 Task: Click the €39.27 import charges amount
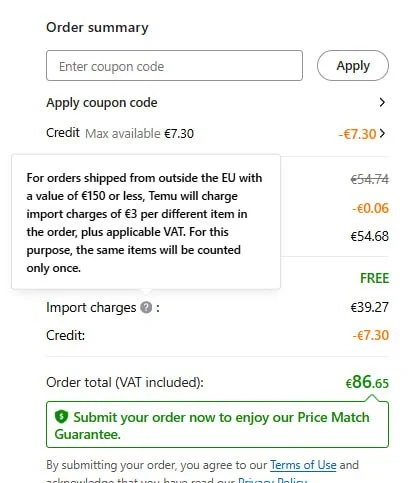coord(370,307)
